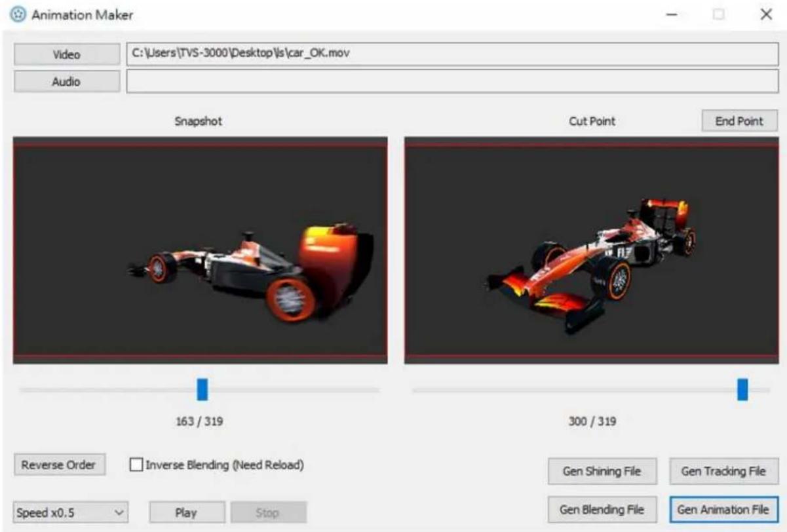The width and height of the screenshot is (787, 532).
Task: Select the video file path field
Action: coord(452,54)
